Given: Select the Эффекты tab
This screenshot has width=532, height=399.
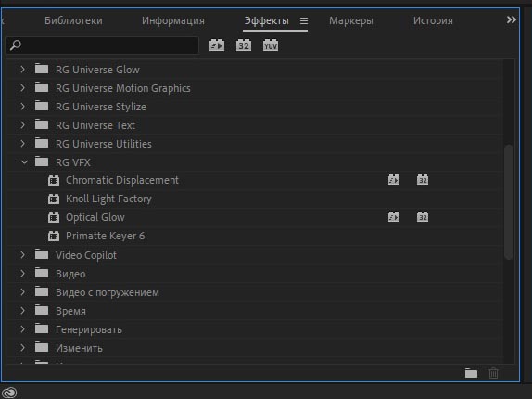Looking at the screenshot, I should [x=267, y=20].
